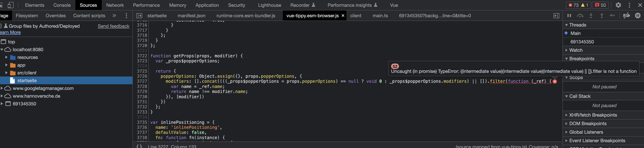Open the Lighthouse tab
644x148 pixels.
[x=270, y=5]
